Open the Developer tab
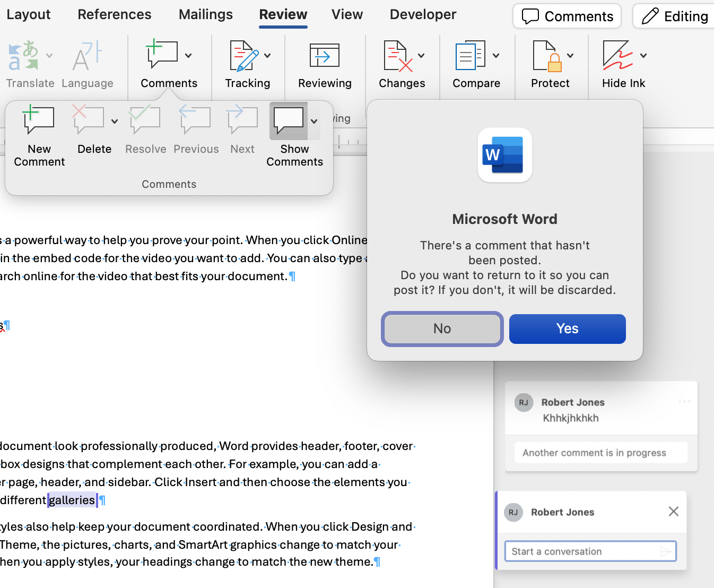Viewport: 714px width, 588px height. (x=422, y=14)
